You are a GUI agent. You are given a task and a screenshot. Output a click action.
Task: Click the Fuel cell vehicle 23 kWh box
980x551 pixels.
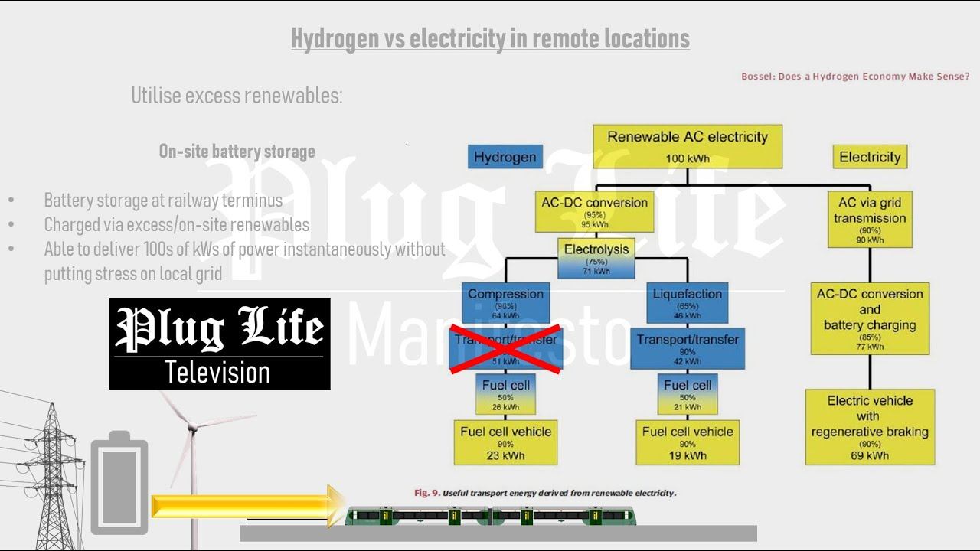(x=505, y=442)
